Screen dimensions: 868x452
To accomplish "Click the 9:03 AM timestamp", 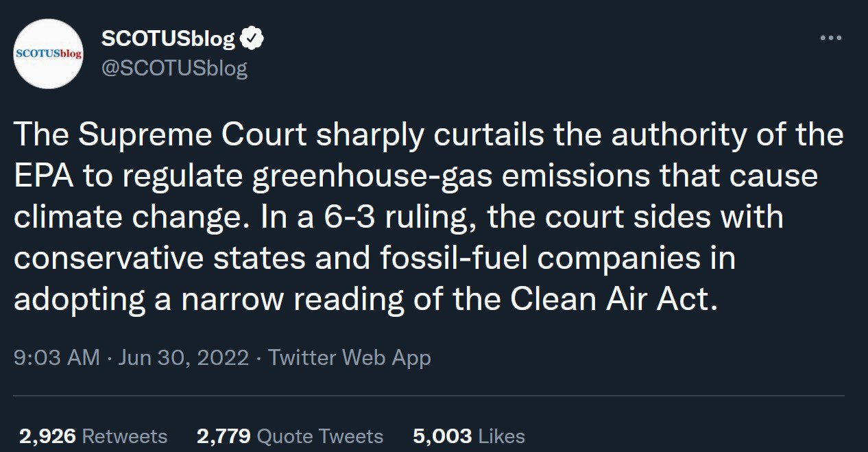I will click(57, 357).
